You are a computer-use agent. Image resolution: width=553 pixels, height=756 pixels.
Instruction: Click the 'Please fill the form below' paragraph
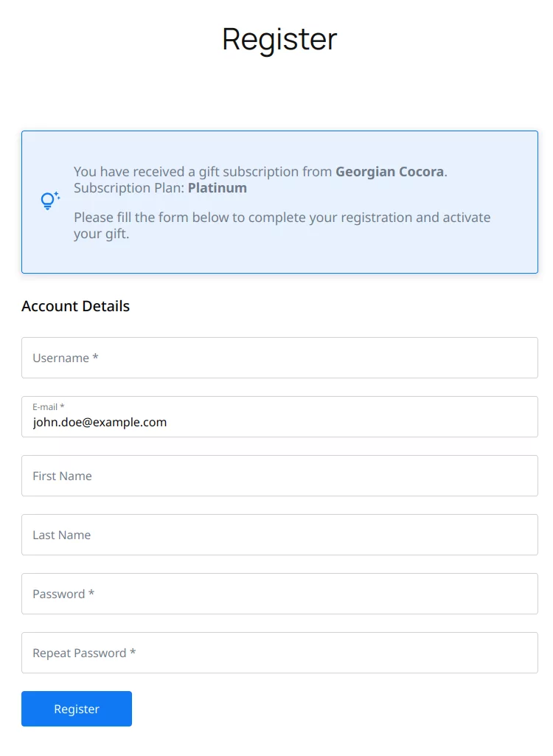pyautogui.click(x=282, y=226)
